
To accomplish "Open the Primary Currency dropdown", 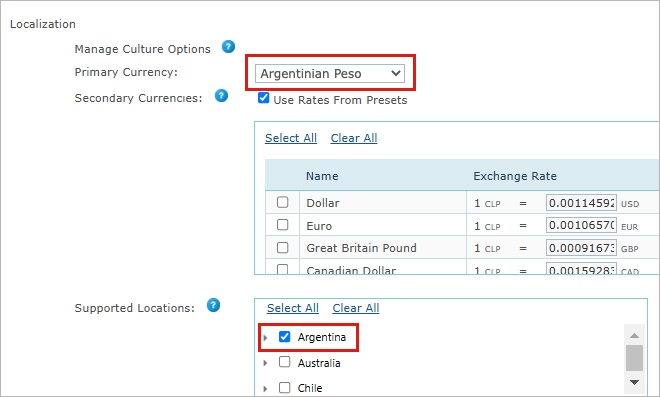I will point(330,73).
